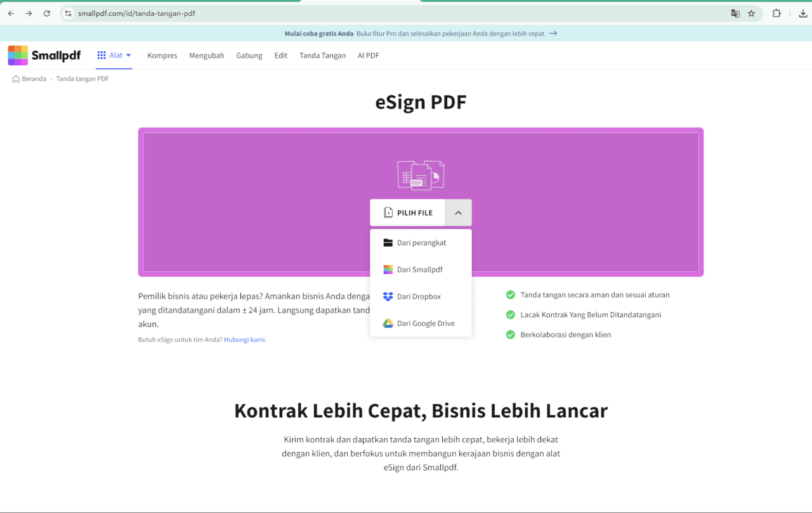The image size is (812, 513).
Task: Click the Google Drive icon in upload menu
Action: pos(388,323)
